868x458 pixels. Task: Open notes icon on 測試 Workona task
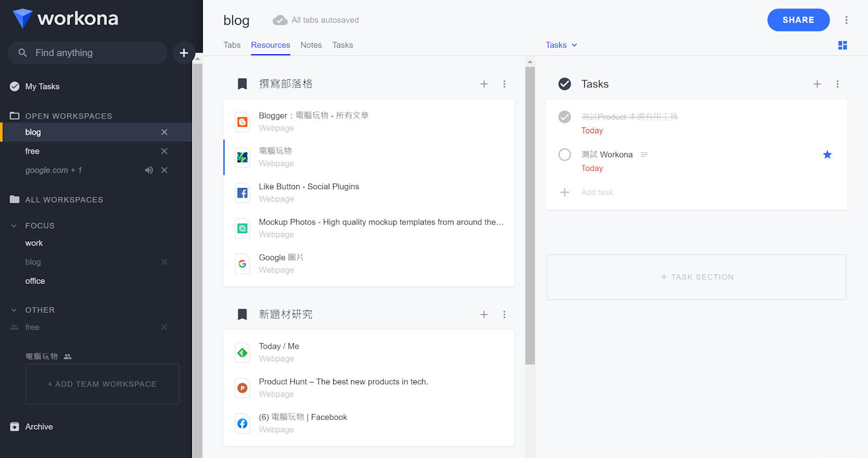[644, 154]
